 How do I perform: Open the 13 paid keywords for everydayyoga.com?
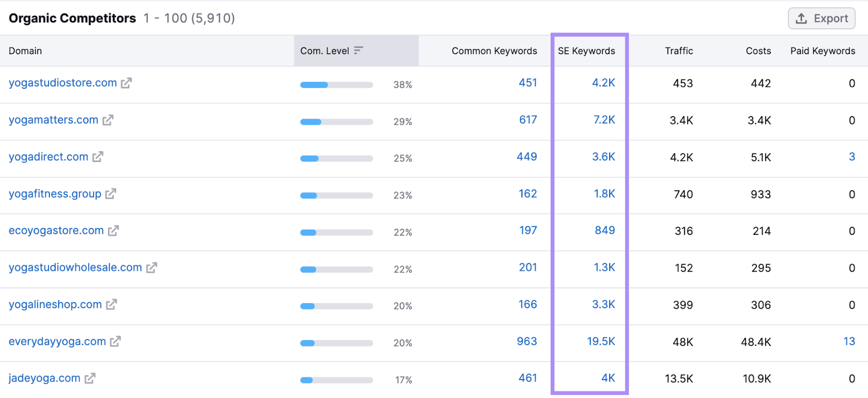[x=849, y=341]
